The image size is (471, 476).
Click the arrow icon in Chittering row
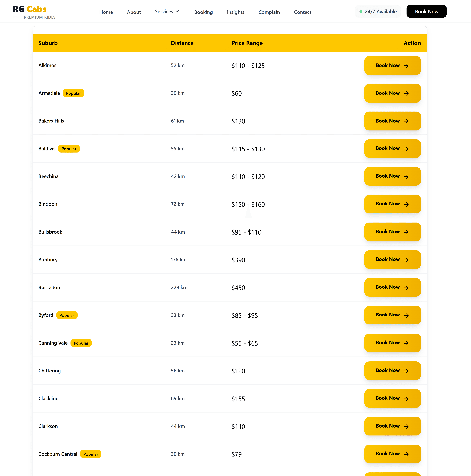click(406, 371)
